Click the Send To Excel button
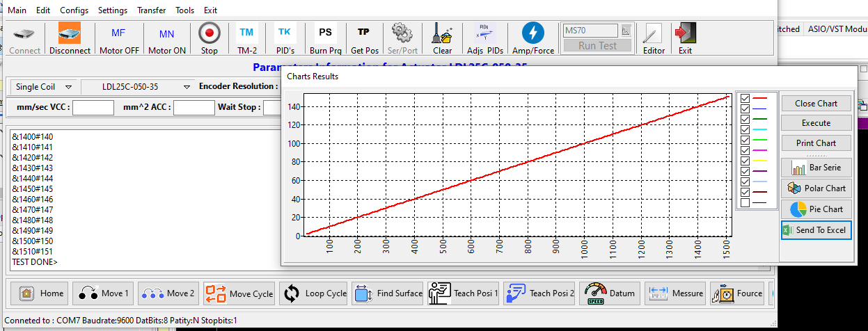 coord(816,230)
